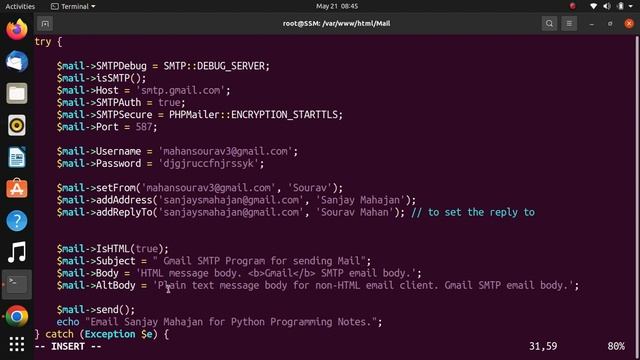Click the SMTPAuth value true

[x=169, y=102]
